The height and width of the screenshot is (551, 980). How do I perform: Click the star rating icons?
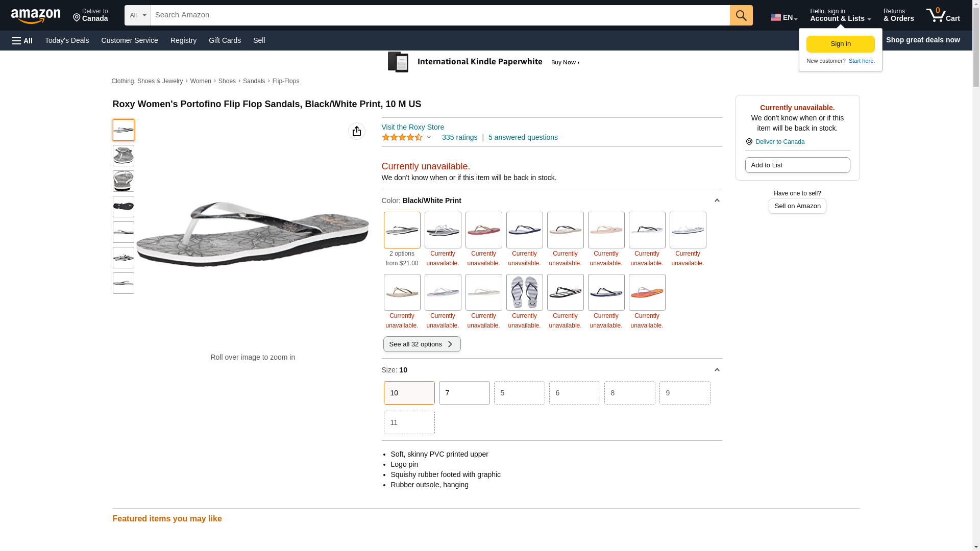click(x=402, y=137)
